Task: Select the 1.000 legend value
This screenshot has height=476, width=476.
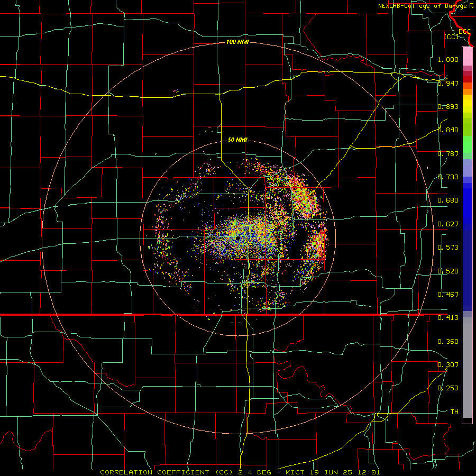Action: coord(448,59)
